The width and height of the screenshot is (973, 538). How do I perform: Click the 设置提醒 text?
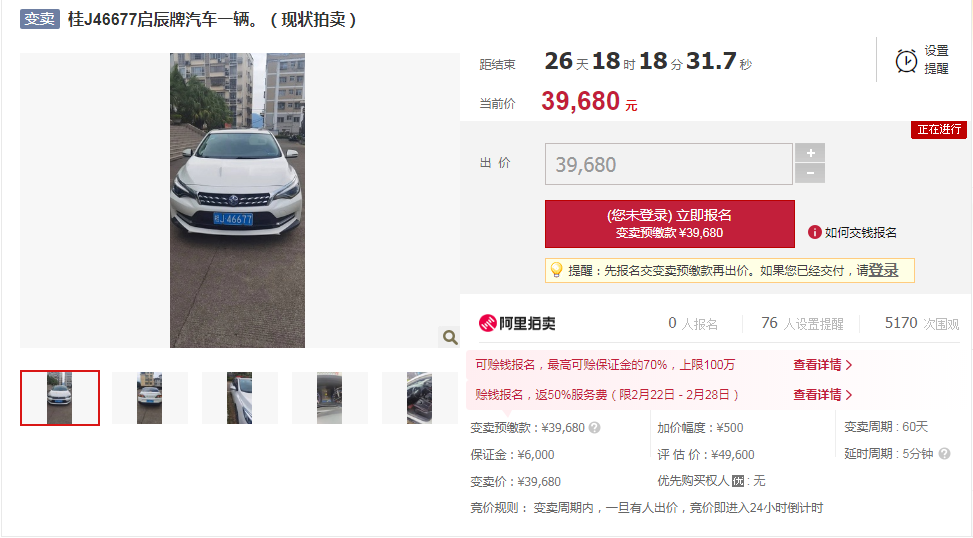[x=936, y=60]
